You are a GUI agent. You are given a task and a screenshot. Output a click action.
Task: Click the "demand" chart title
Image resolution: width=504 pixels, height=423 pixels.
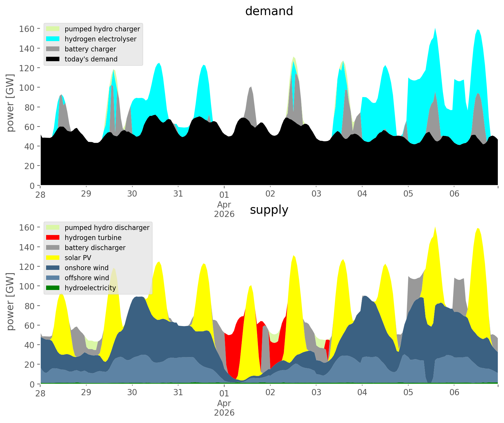pyautogui.click(x=269, y=11)
